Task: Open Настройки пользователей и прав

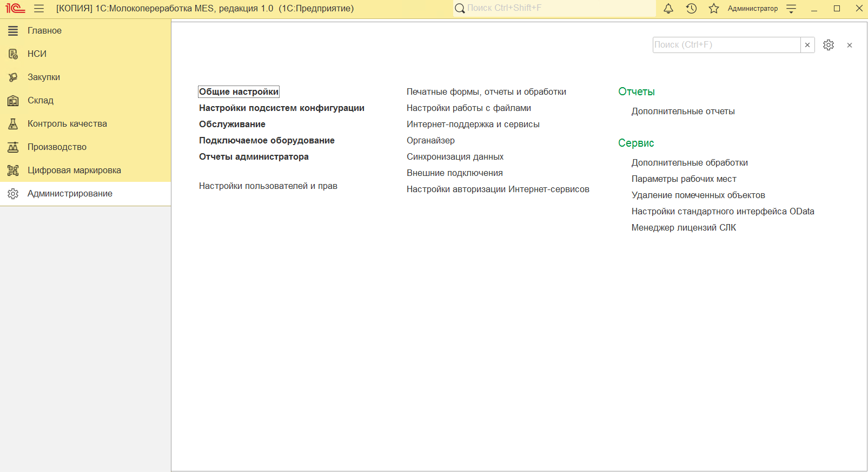Action: pos(268,186)
